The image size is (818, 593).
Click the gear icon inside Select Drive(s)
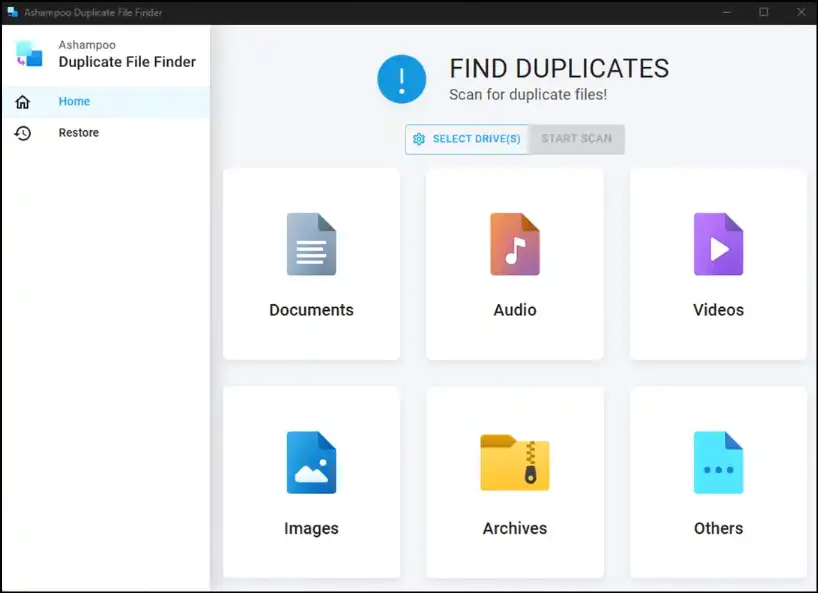420,139
